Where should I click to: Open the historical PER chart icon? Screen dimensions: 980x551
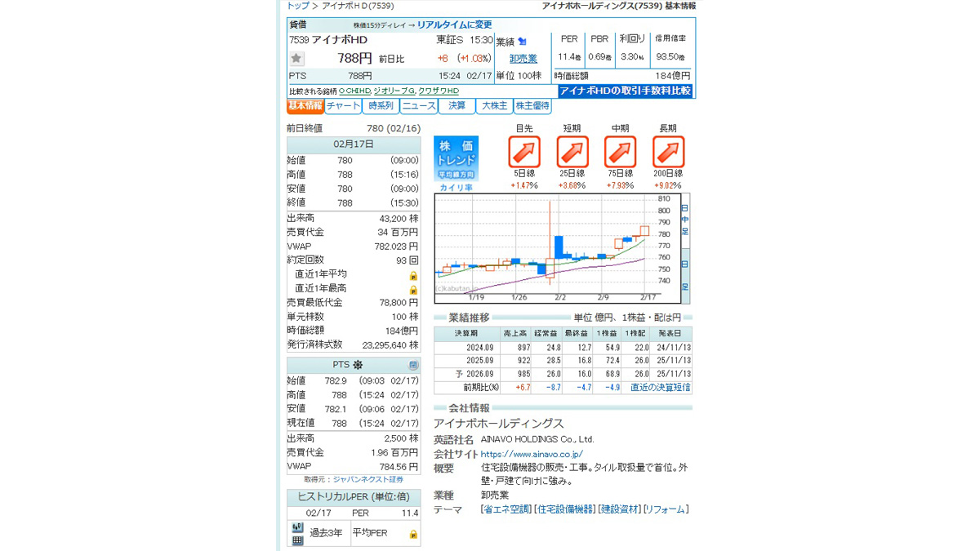click(297, 527)
